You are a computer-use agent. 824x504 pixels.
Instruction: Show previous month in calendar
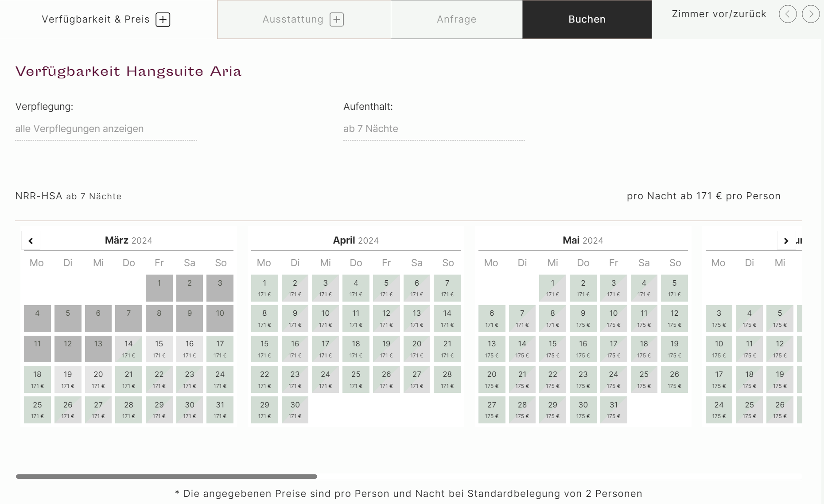point(31,240)
